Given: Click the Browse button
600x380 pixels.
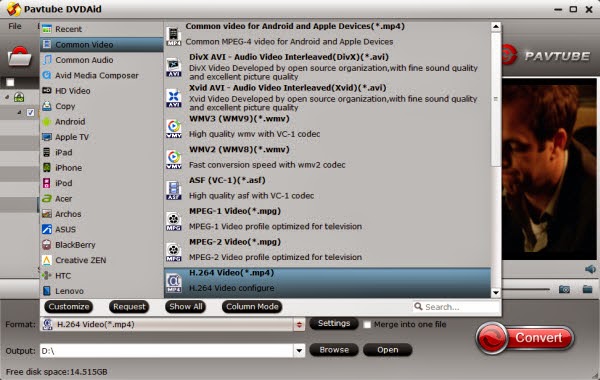Looking at the screenshot, I should click(334, 350).
